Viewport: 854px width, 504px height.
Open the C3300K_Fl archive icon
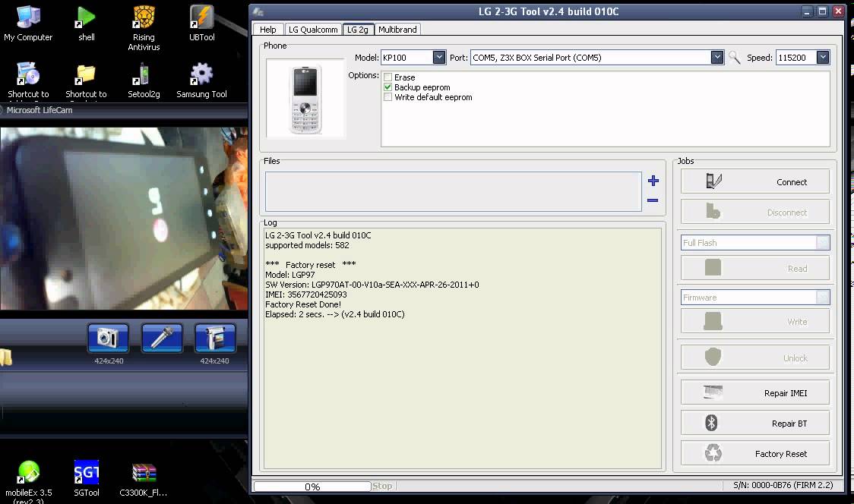(144, 479)
